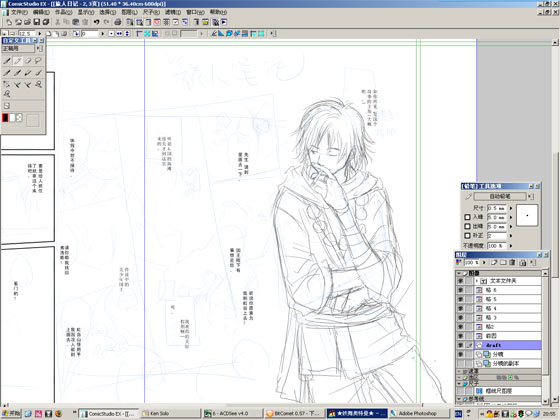Image resolution: width=560 pixels, height=420 pixels.
Task: Click the save icon in main toolbar
Action: click(36, 22)
